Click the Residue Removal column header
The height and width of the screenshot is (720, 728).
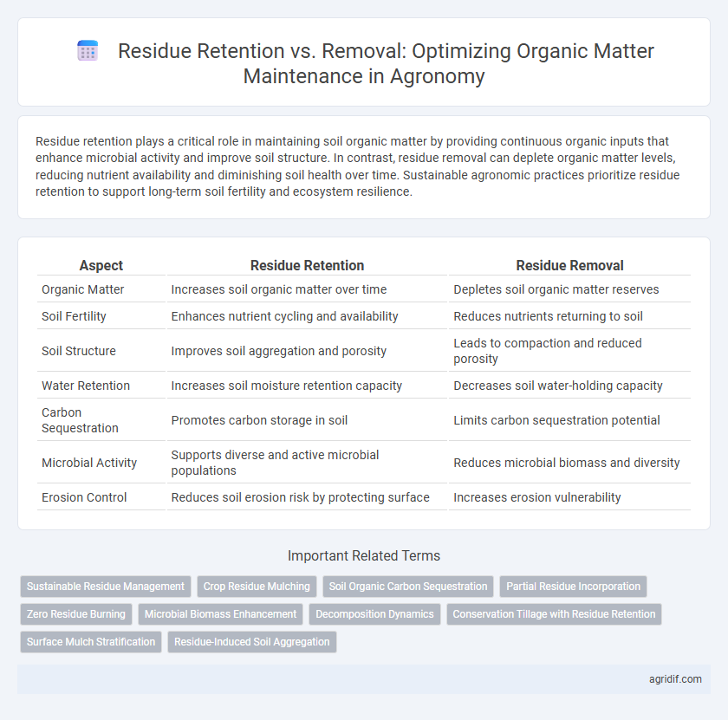[x=570, y=265]
